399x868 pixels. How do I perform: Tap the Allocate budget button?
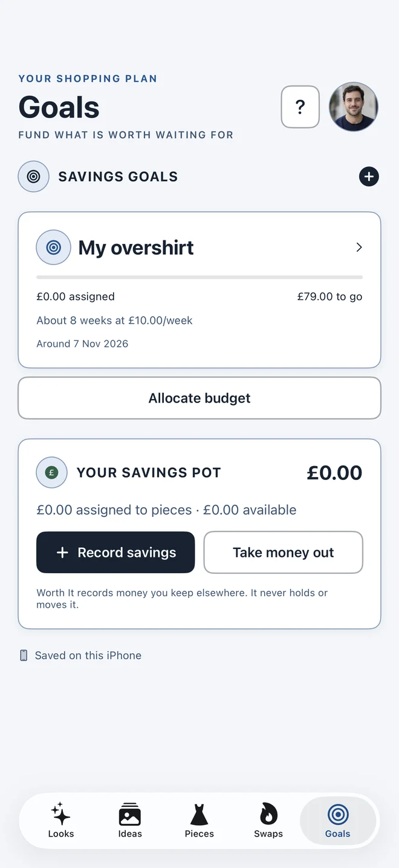[x=199, y=398]
